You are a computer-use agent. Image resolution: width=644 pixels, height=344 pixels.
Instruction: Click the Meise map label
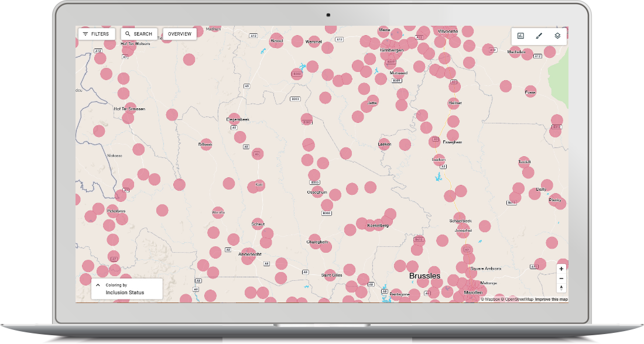pos(385,30)
